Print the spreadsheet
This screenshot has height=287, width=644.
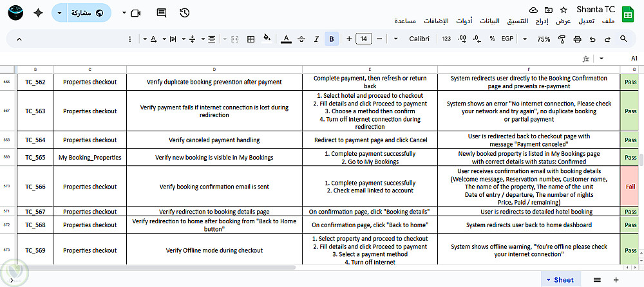577,39
